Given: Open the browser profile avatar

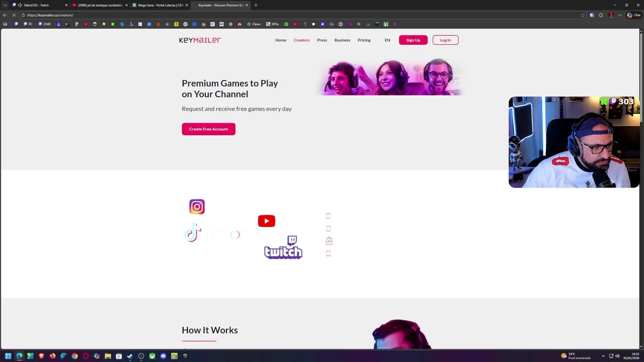Looking at the screenshot, I should [x=611, y=15].
